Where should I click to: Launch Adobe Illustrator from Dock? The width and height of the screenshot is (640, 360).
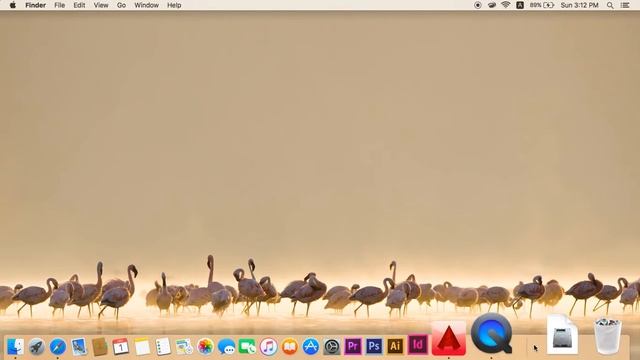pyautogui.click(x=395, y=347)
